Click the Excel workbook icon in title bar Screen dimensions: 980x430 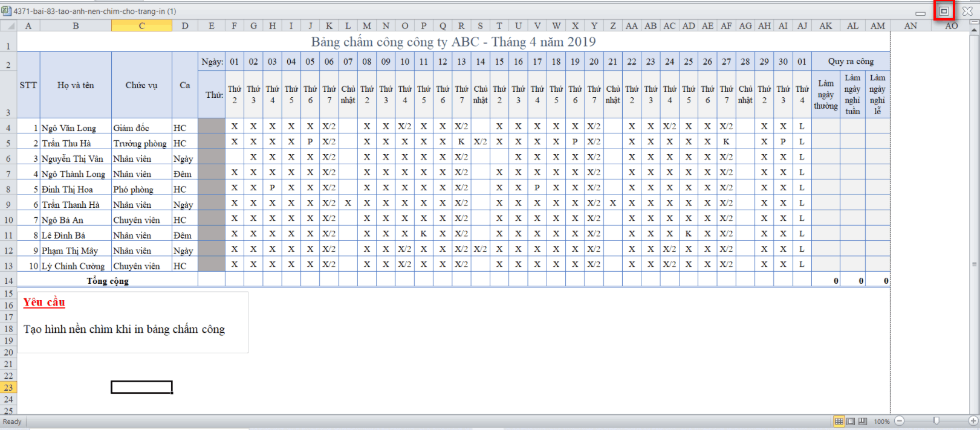pyautogui.click(x=6, y=11)
